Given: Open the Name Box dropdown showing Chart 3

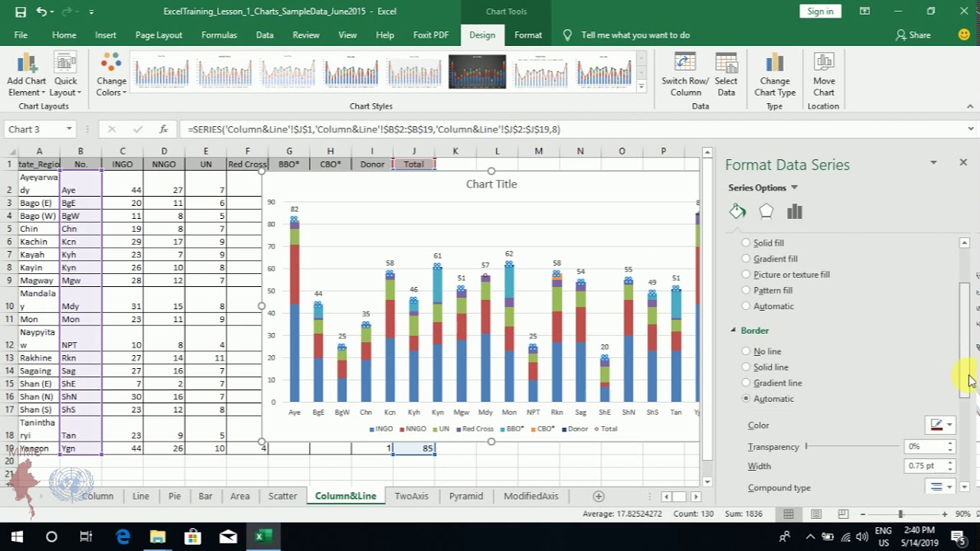Looking at the screenshot, I should [69, 129].
